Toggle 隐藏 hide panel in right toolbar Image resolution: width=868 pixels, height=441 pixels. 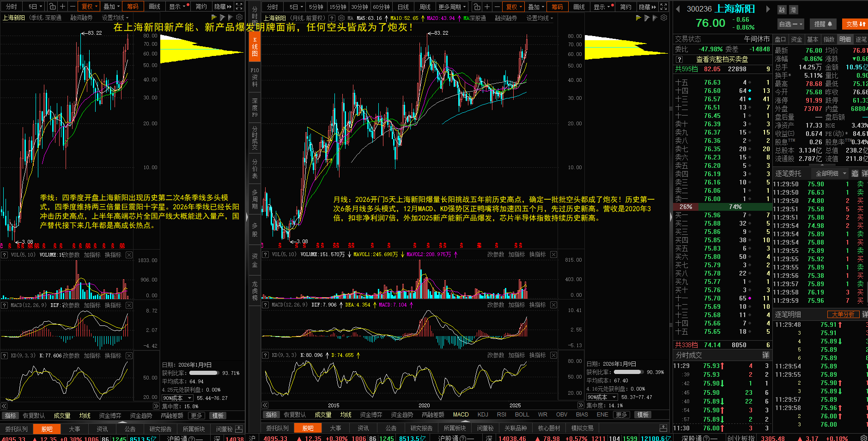pyautogui.click(x=648, y=6)
